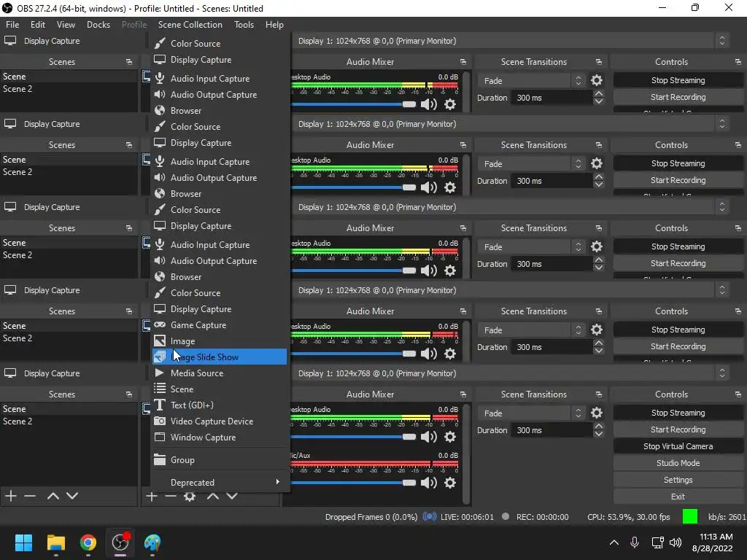Viewport: 747px width, 560px height.
Task: Click the Mic/Aux red level meter
Action: coord(374,464)
